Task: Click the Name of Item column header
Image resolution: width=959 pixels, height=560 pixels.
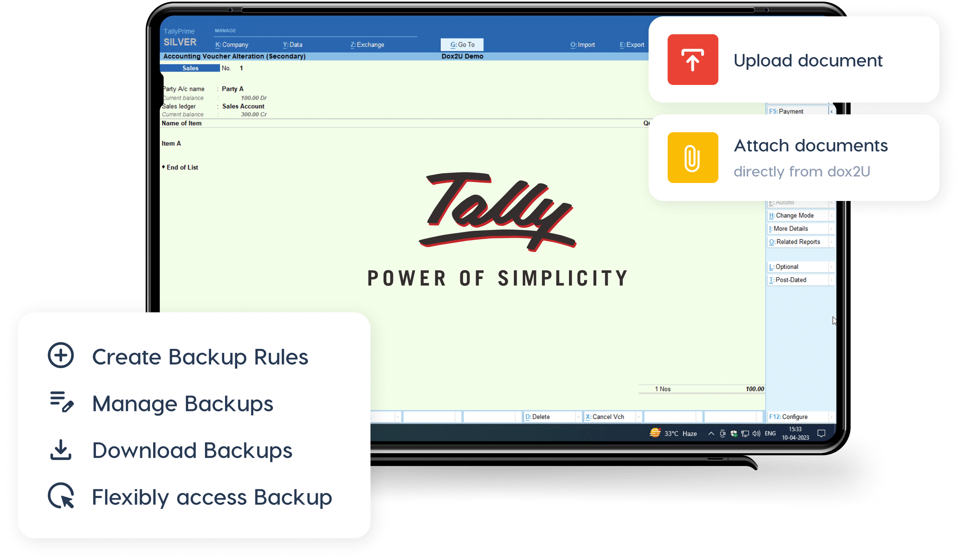Action: [x=181, y=123]
